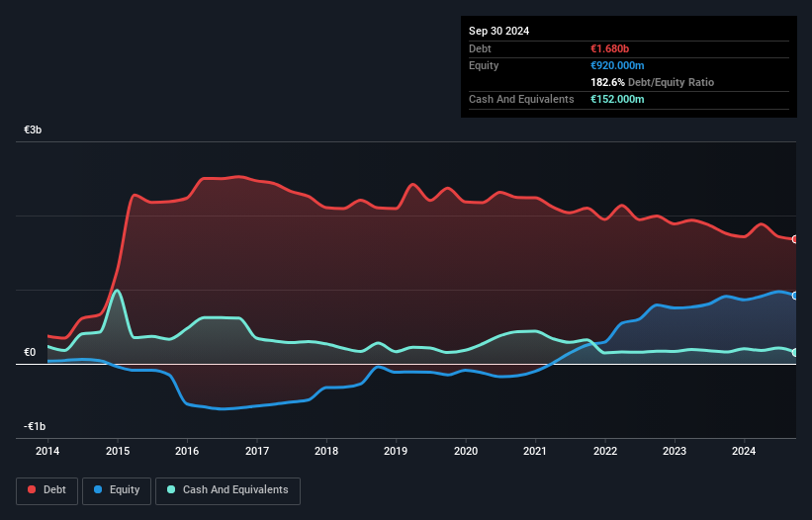Click the 2022 x-axis label

point(605,451)
